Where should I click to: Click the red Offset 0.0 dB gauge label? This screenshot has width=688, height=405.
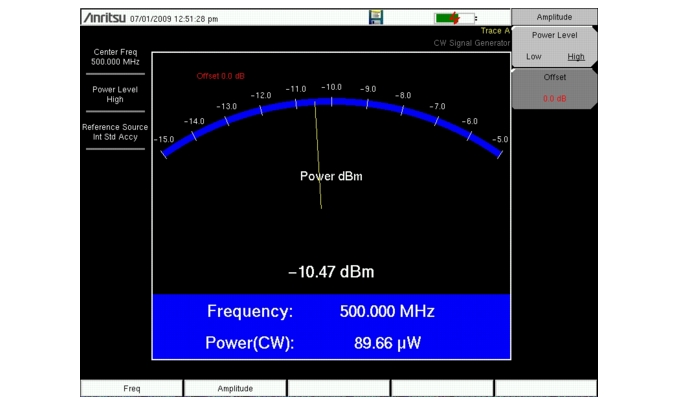220,76
